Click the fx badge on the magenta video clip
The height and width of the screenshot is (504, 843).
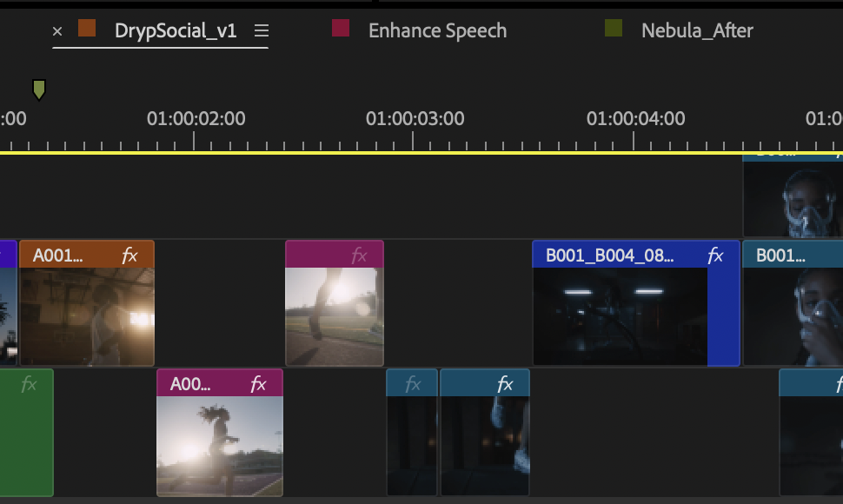(360, 255)
